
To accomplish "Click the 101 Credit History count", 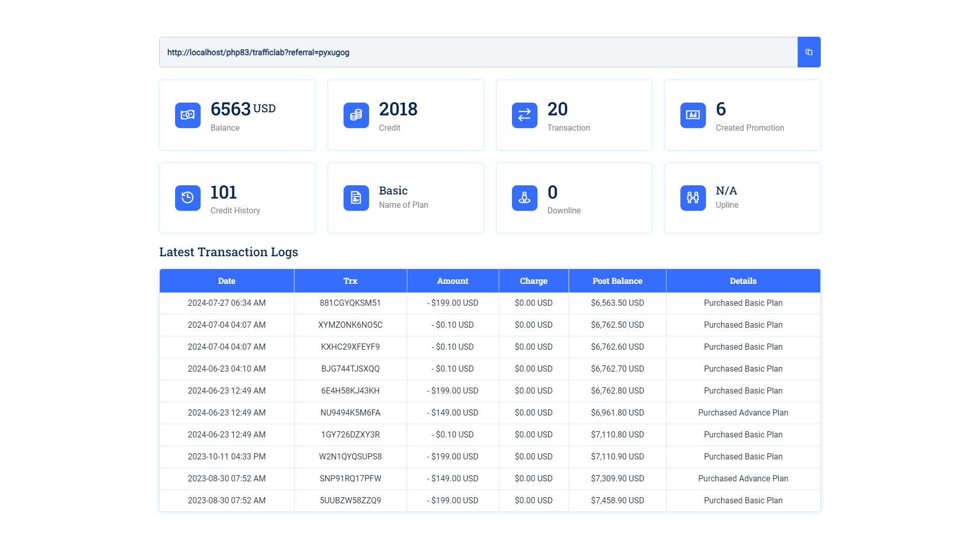I will 224,192.
